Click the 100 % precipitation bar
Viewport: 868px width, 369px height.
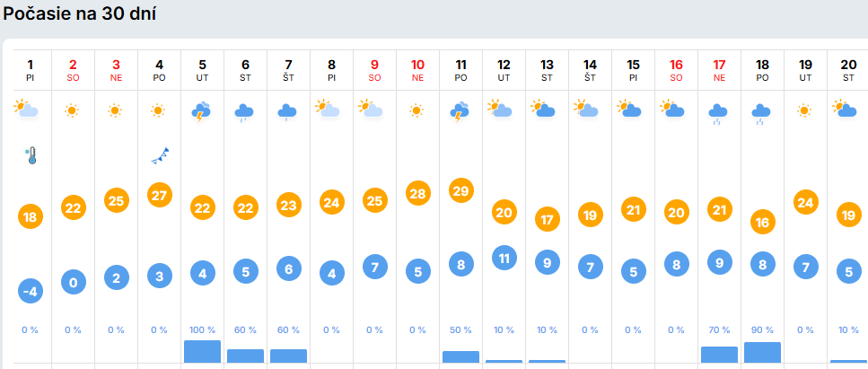[x=202, y=351]
